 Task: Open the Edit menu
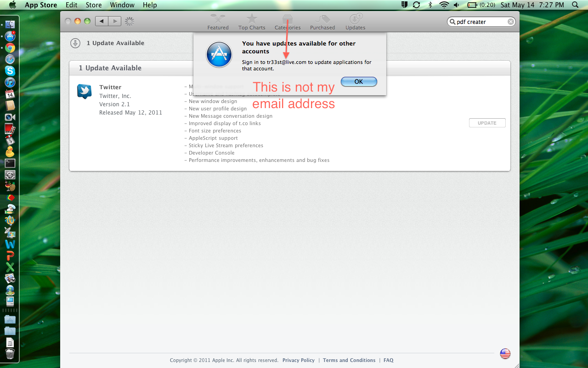coord(71,5)
